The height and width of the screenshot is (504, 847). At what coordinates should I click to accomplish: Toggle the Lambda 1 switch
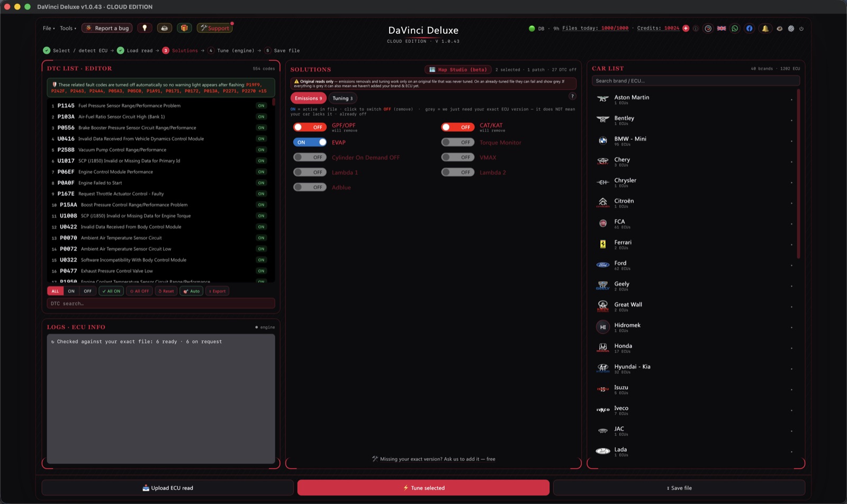coord(310,172)
